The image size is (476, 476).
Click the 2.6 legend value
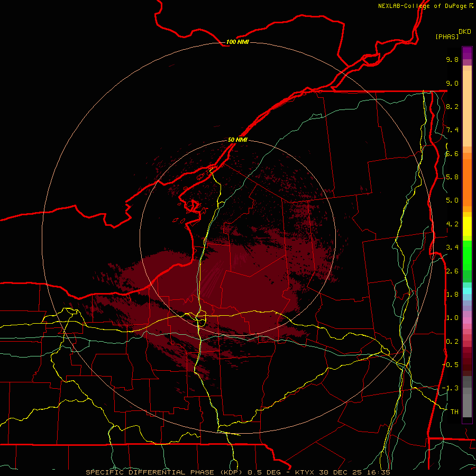coord(452,271)
